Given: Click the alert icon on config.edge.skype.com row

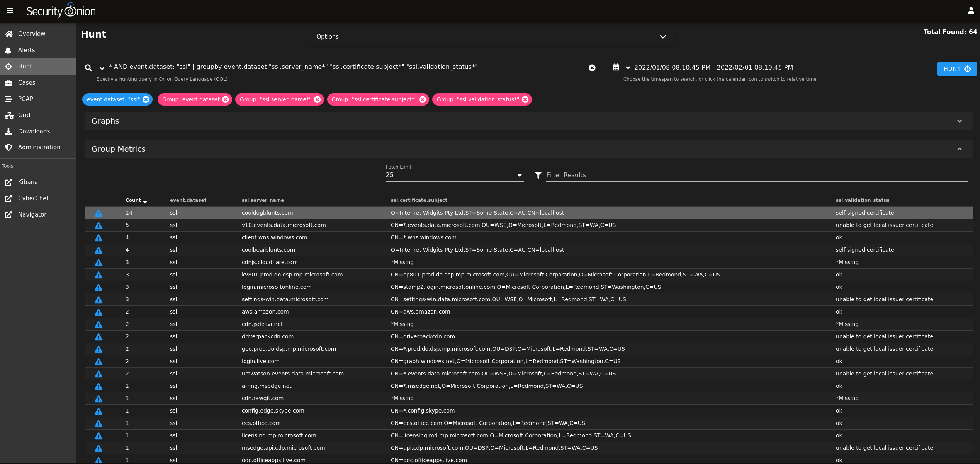Looking at the screenshot, I should 99,411.
